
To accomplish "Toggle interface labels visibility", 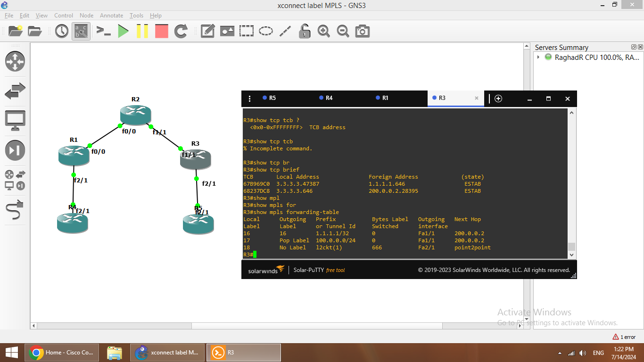I will click(x=81, y=31).
